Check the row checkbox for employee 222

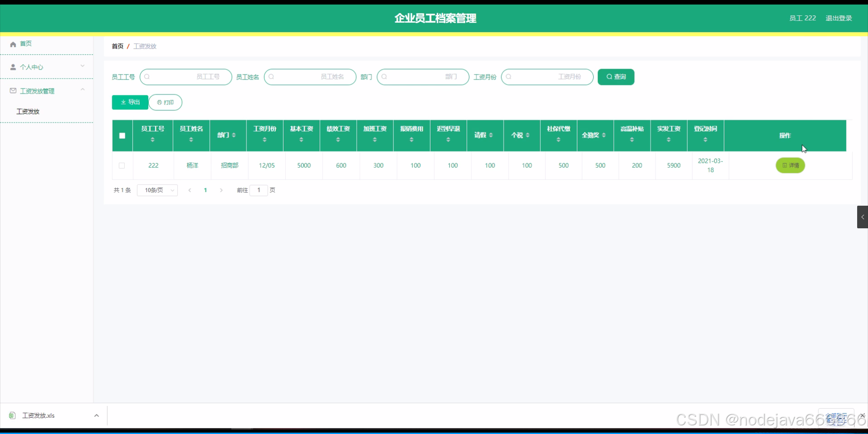pyautogui.click(x=122, y=165)
